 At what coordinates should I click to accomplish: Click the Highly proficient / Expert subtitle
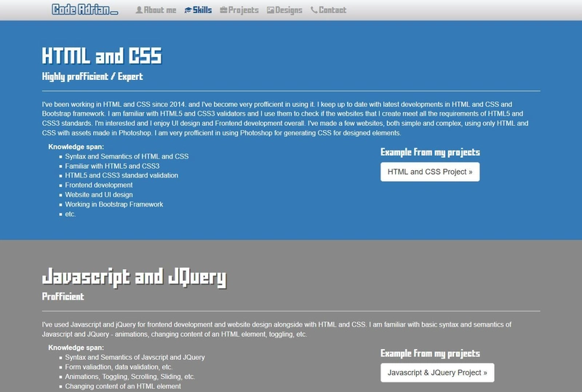tap(92, 76)
